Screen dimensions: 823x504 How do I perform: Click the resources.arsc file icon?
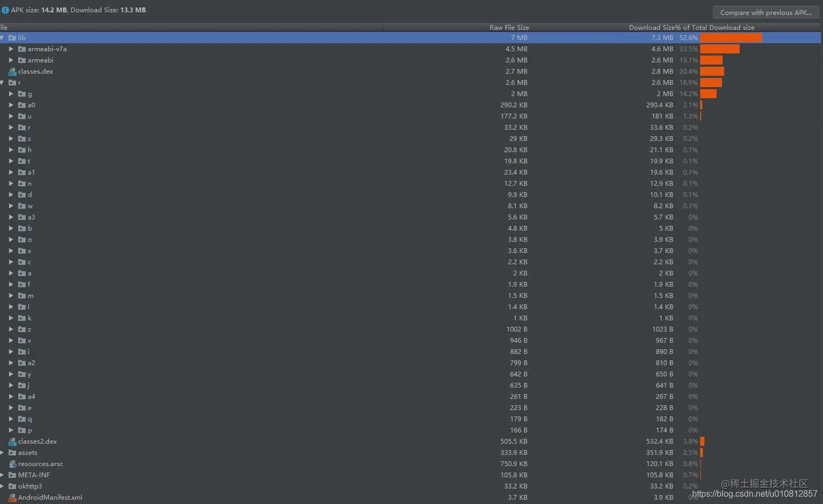12,464
